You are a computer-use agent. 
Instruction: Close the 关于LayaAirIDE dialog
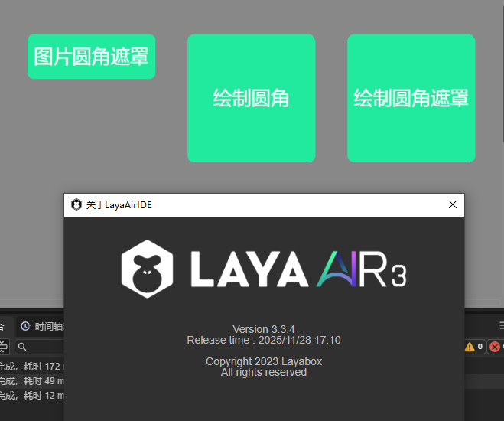[x=452, y=204]
